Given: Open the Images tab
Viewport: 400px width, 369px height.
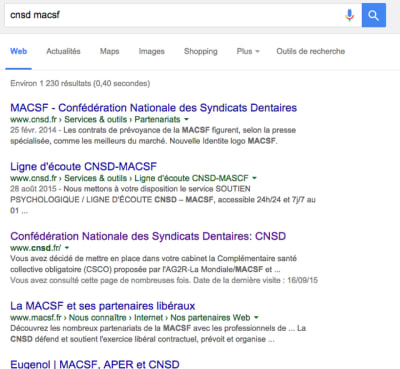Looking at the screenshot, I should tap(152, 51).
